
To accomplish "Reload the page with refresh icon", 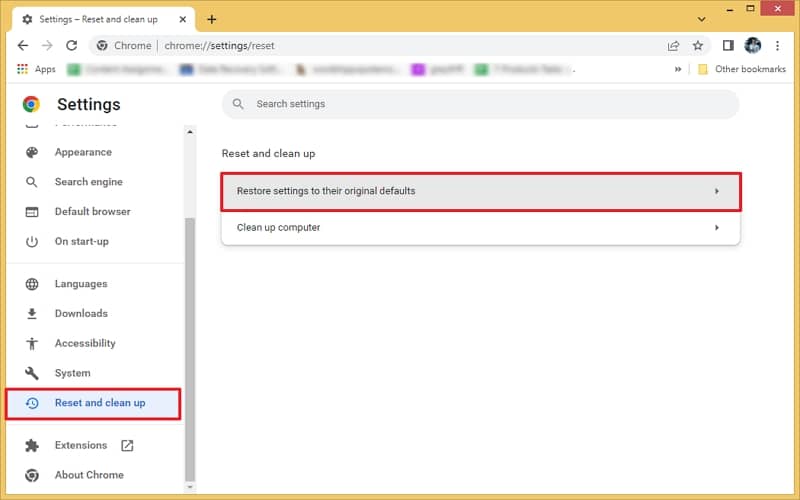I will (x=71, y=45).
